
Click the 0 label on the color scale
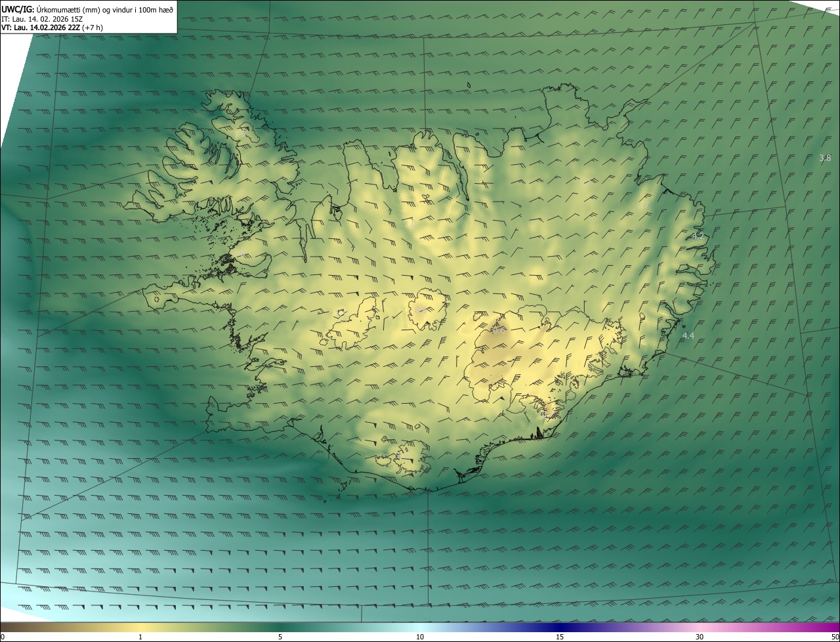[x=3, y=637]
